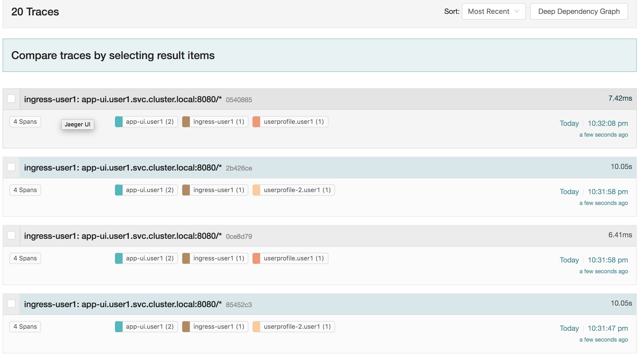Open the Most Recent sort dropdown
644x358 pixels.
click(494, 11)
